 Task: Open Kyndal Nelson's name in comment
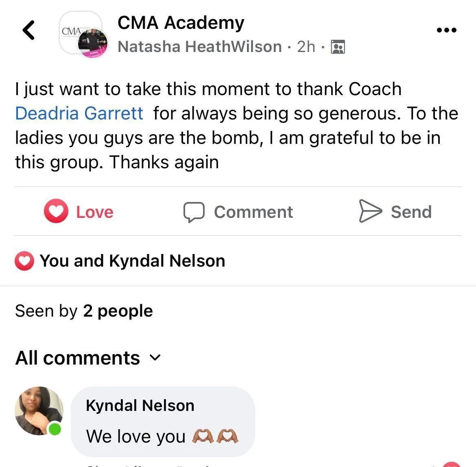140,406
